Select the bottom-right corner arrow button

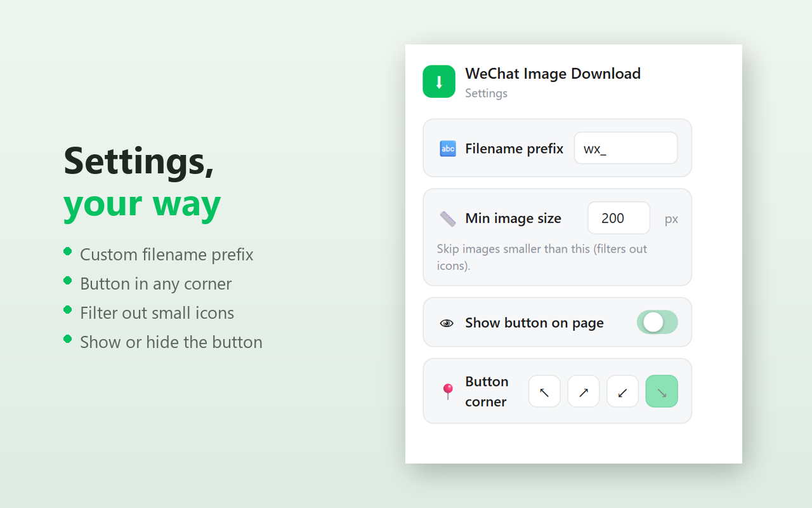(x=662, y=391)
